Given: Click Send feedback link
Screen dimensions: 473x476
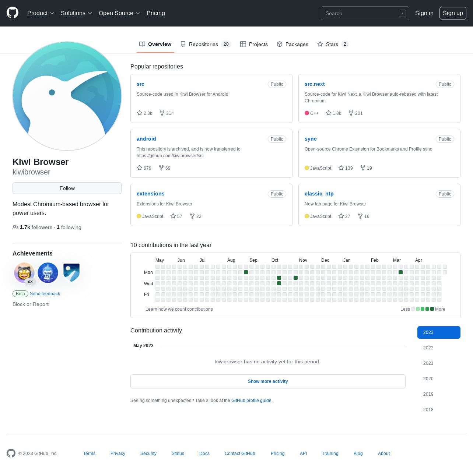Looking at the screenshot, I should 45,294.
